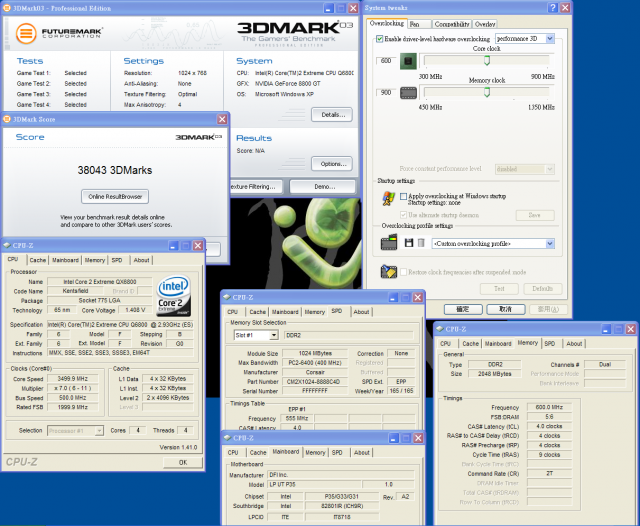640x526 pixels.
Task: Open the About tab in the Memory window
Action: click(574, 344)
